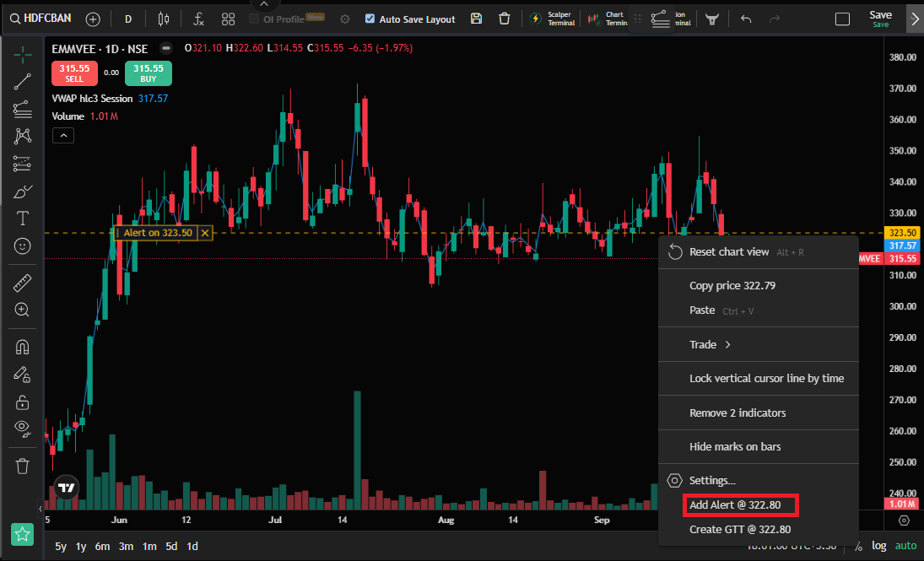
Task: Select the crosshair cursor tool
Action: click(23, 55)
